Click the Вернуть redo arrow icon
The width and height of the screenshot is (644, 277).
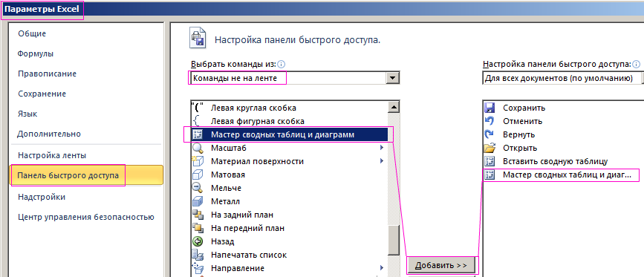click(x=489, y=134)
